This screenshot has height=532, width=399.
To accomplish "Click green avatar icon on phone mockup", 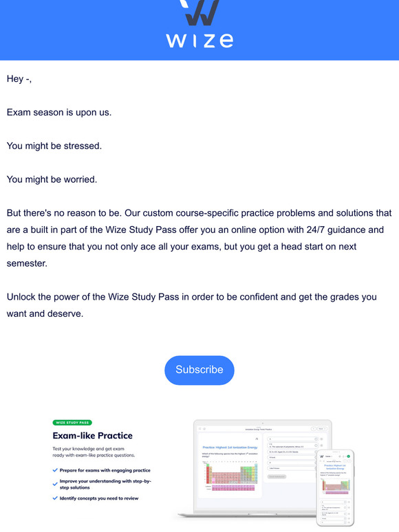I will (348, 456).
